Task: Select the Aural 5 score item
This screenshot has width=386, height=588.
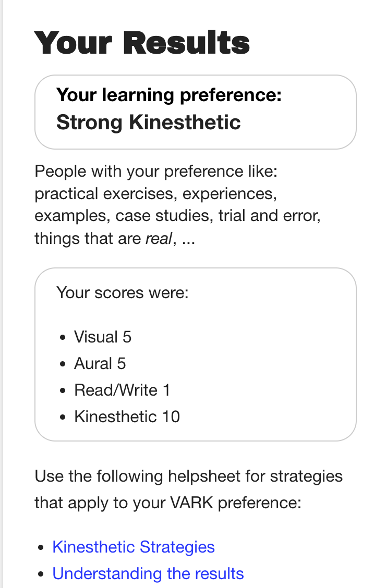Action: [x=100, y=363]
